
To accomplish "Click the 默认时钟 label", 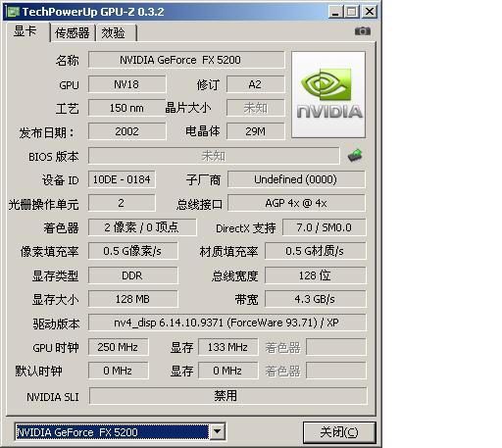I will coord(38,372).
